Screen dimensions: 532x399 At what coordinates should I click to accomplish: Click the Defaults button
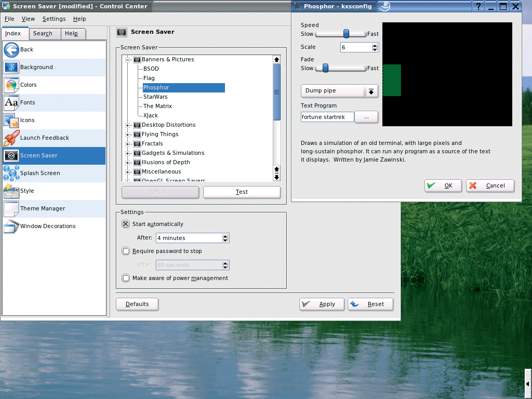[137, 304]
